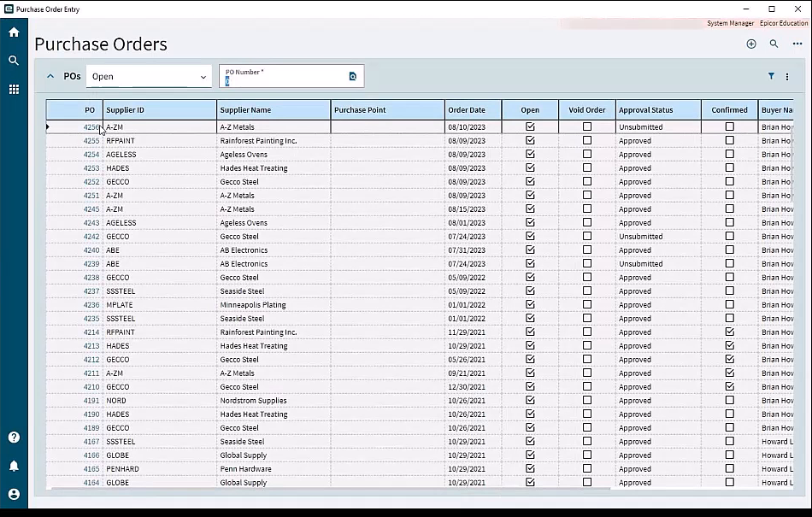Open the user account icon
The width and height of the screenshot is (812, 517).
(x=14, y=494)
